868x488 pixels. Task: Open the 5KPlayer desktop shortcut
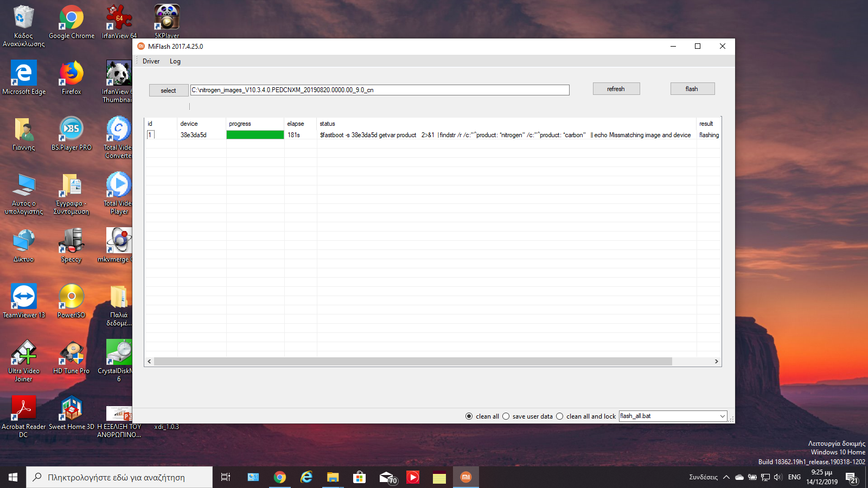167,22
